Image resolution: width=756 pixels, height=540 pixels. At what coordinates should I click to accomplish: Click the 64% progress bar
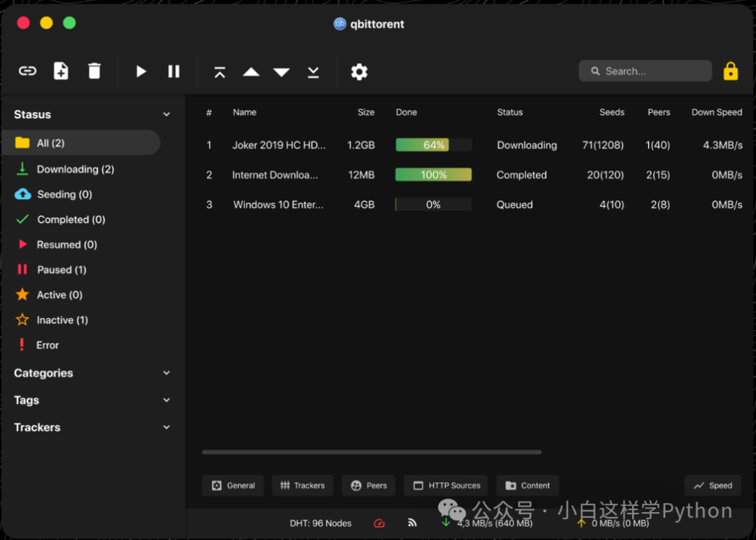coord(433,145)
